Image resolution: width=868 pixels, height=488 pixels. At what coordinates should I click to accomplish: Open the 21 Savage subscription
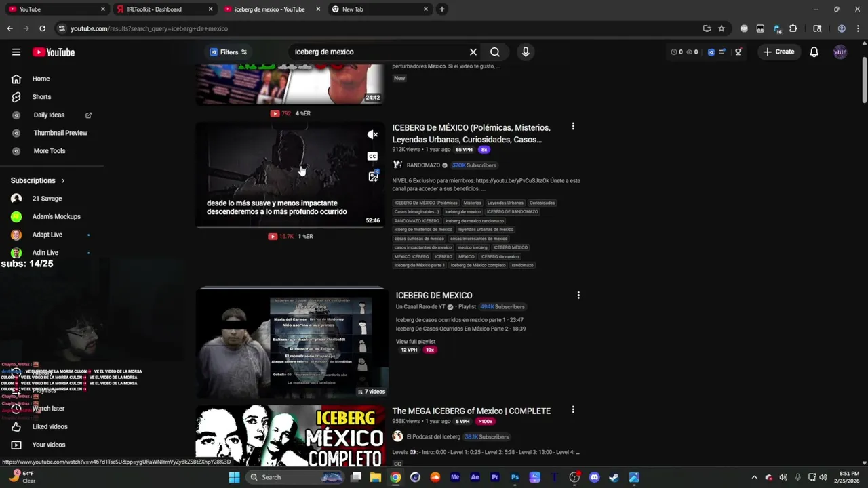coord(47,199)
